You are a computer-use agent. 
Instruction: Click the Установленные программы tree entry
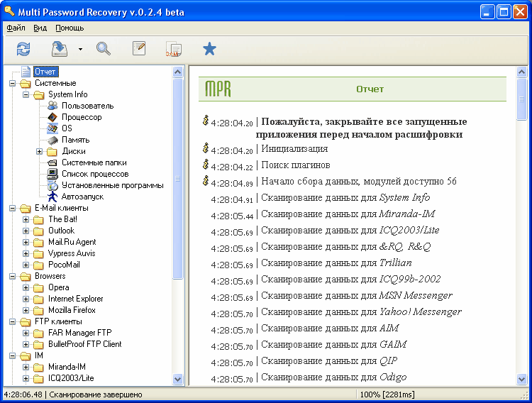pyautogui.click(x=112, y=185)
